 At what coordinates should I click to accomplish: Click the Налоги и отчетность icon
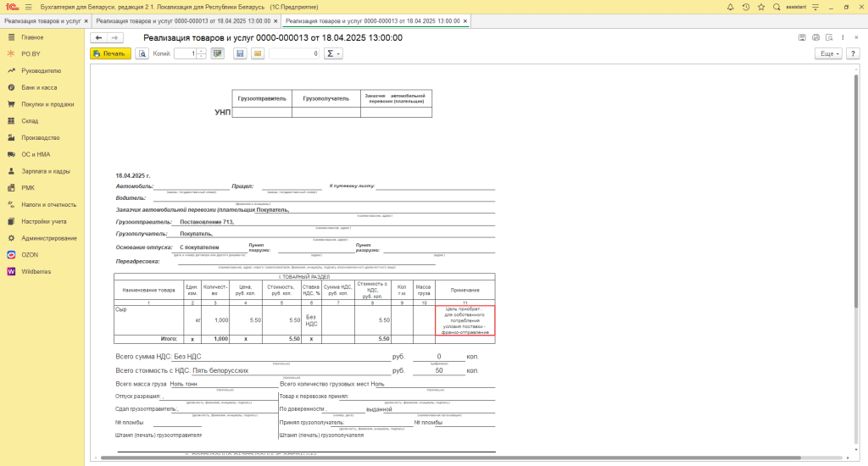[11, 204]
